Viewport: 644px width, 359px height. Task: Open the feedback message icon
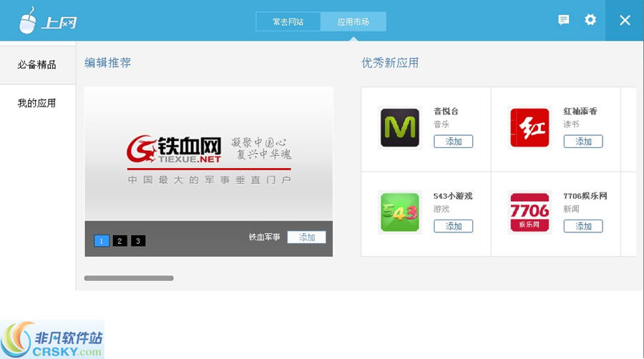coord(564,20)
